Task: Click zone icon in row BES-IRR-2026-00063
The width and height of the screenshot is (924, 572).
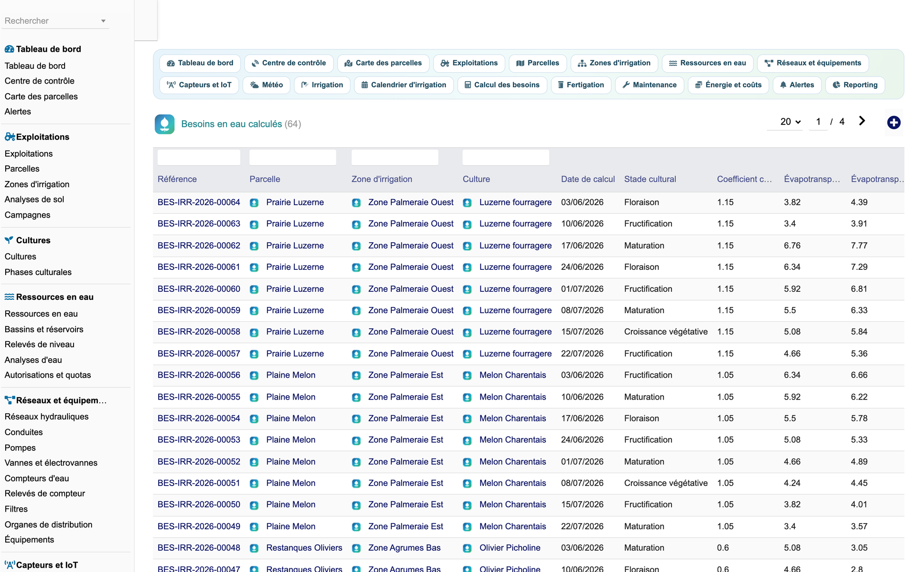Action: click(x=356, y=224)
